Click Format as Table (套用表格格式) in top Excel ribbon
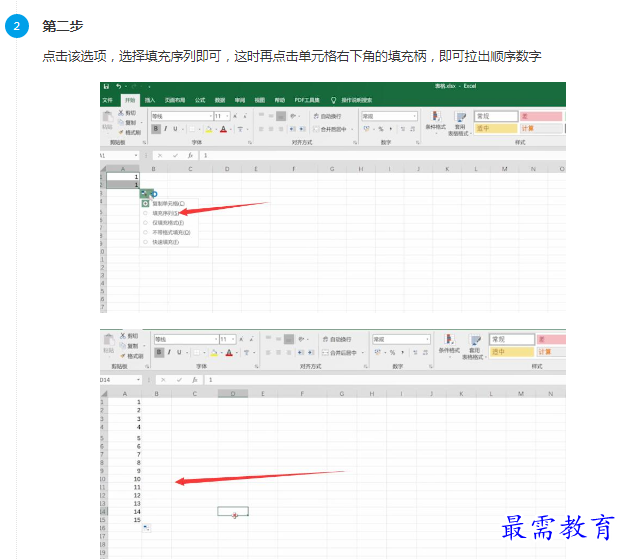623x559 pixels. pyautogui.click(x=460, y=124)
